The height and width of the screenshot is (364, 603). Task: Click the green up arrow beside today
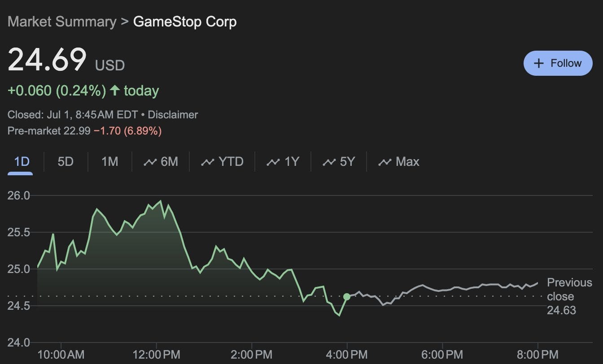click(115, 91)
